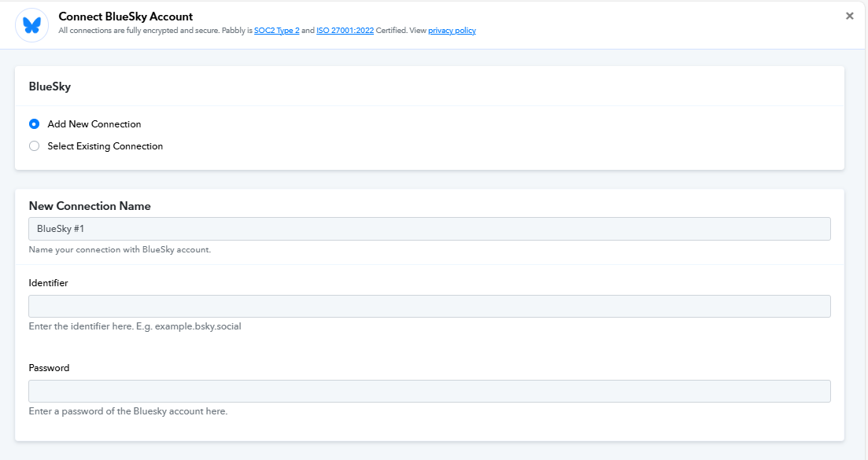The image size is (868, 460).
Task: Click the 'Connect BlueSky Account' title text
Action: tap(126, 17)
